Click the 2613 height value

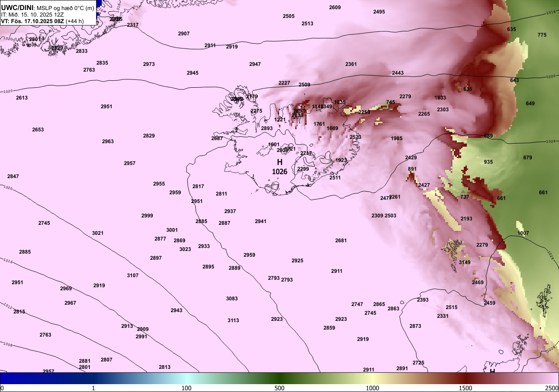(22, 98)
